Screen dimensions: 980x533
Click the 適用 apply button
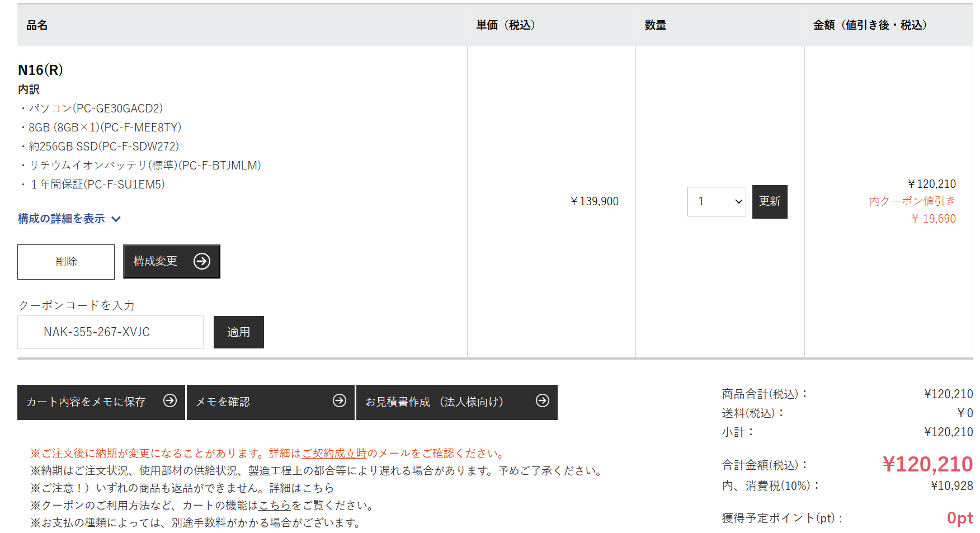coord(239,332)
